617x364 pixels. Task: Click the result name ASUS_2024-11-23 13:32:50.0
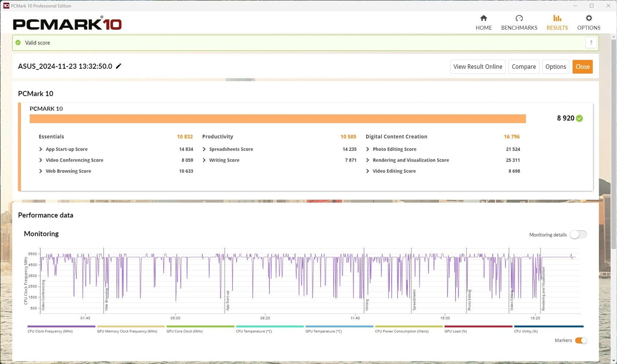point(65,66)
